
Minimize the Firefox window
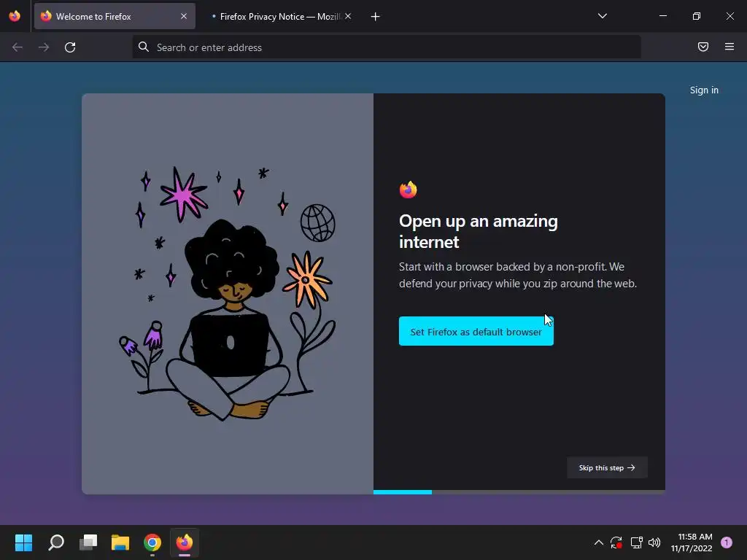[663, 16]
